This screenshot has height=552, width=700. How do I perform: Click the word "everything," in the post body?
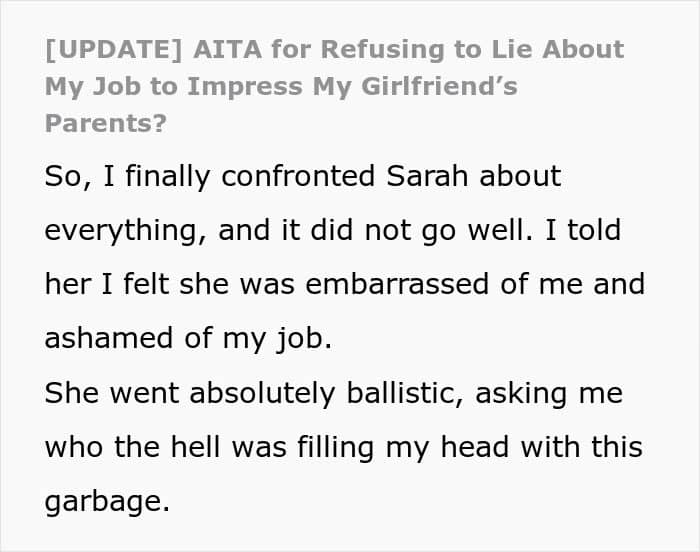click(119, 230)
